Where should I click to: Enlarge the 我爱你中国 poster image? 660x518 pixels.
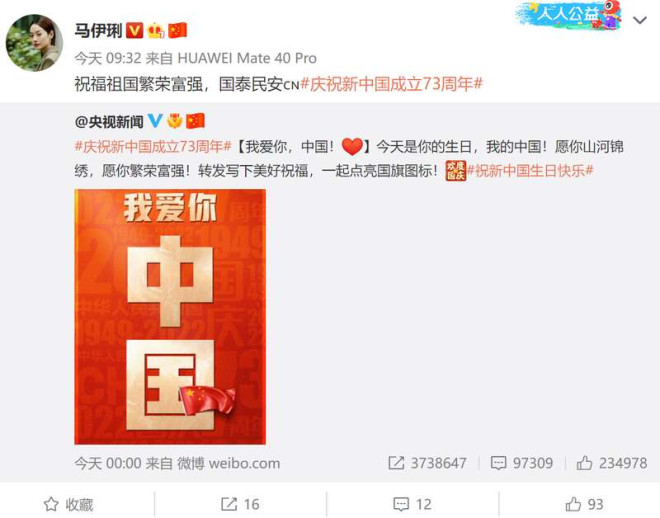click(170, 316)
